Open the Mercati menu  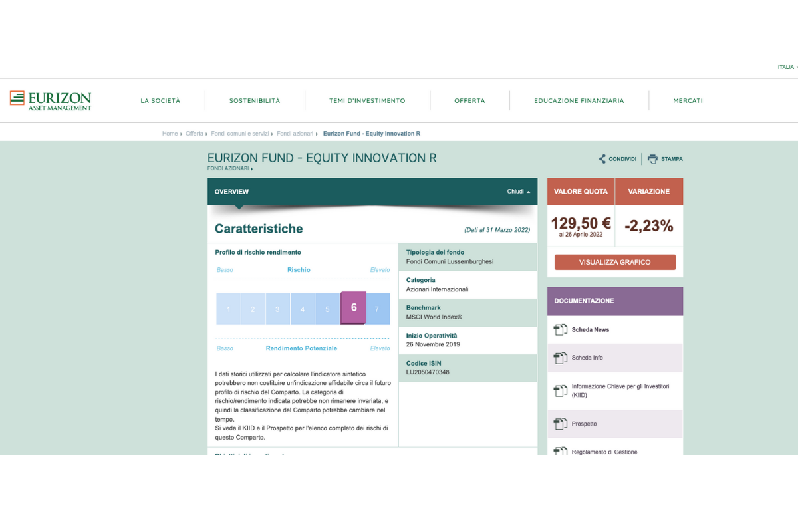pyautogui.click(x=688, y=101)
